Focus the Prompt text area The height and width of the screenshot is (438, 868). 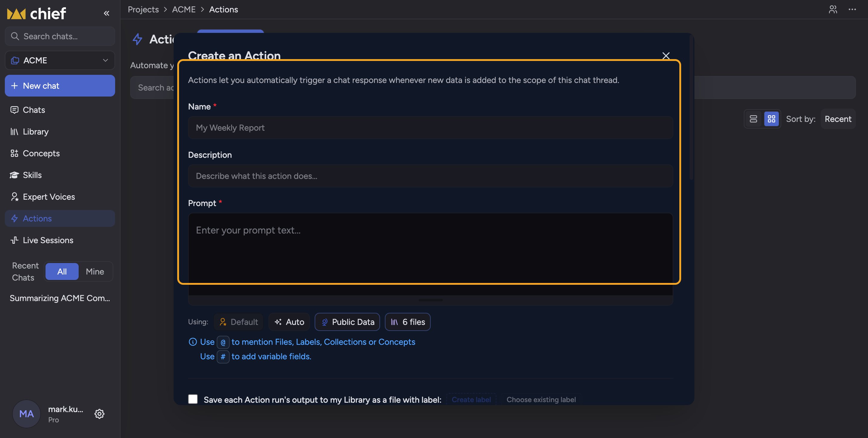[x=430, y=254]
